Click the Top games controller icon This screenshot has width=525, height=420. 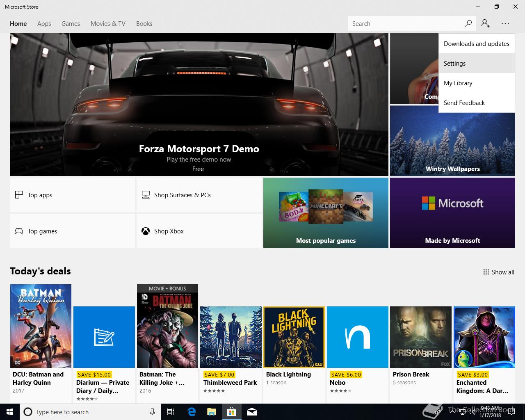pos(19,231)
